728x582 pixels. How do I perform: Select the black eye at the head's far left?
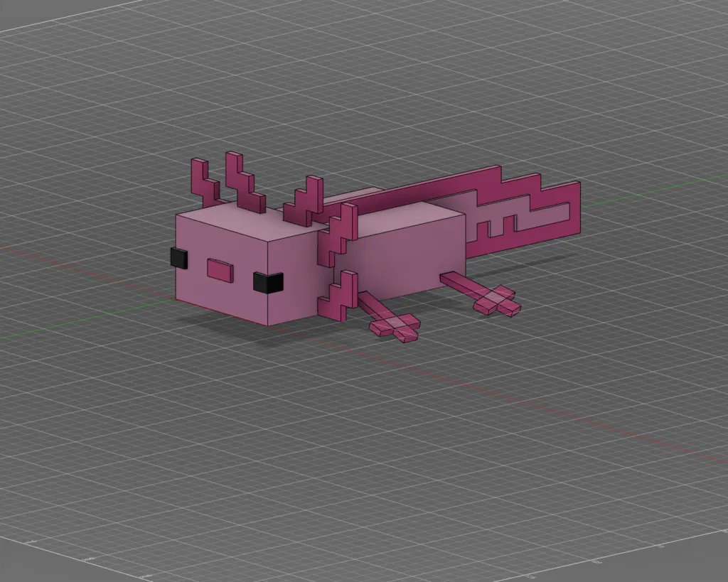(x=178, y=258)
